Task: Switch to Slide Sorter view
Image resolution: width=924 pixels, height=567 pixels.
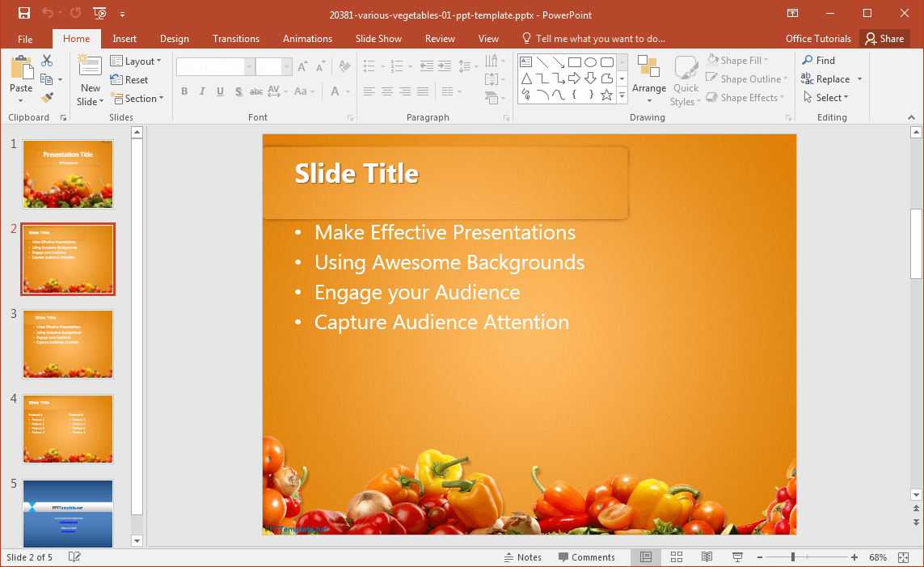Action: coord(677,557)
